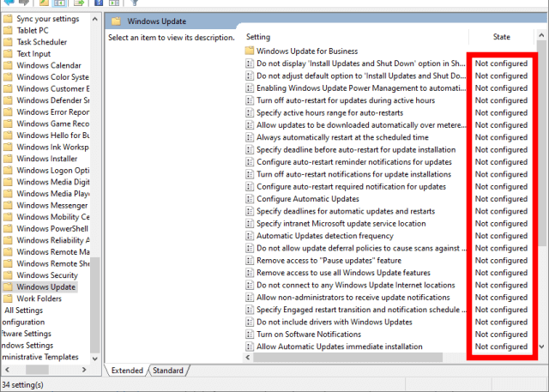This screenshot has width=549, height=392.
Task: Click tree pane horizontal scroll right arrow
Action: pyautogui.click(x=84, y=369)
